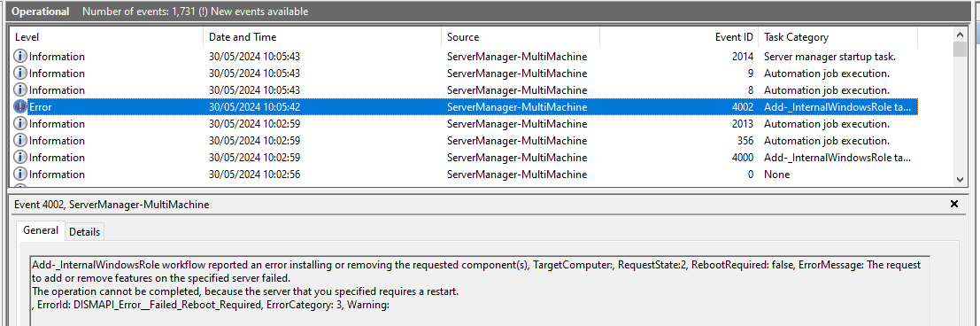Click the scroll down arrow of event list
The width and height of the screenshot is (980, 326).
(x=961, y=179)
